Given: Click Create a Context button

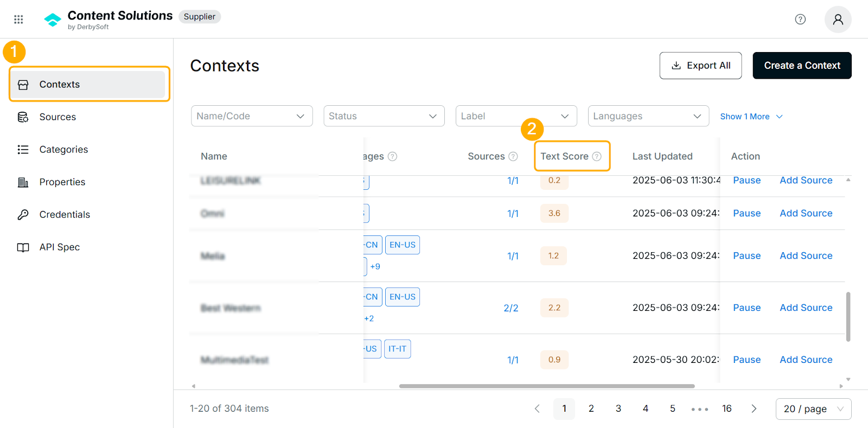Looking at the screenshot, I should tap(802, 66).
